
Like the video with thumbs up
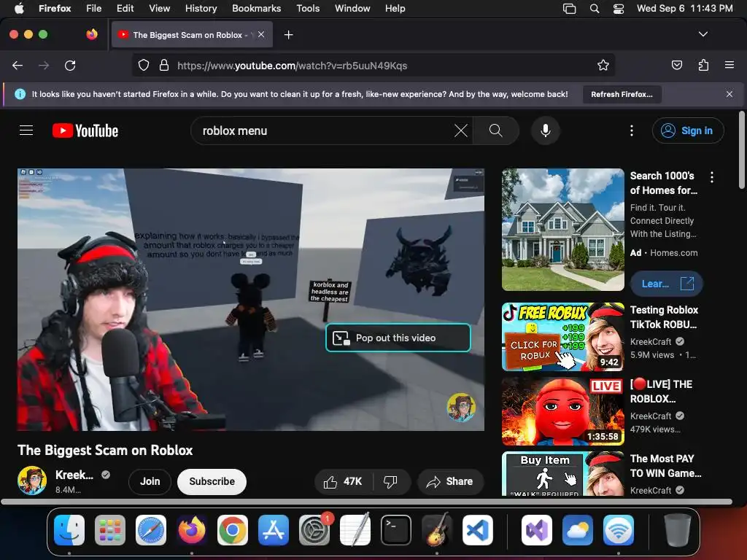tap(343, 482)
